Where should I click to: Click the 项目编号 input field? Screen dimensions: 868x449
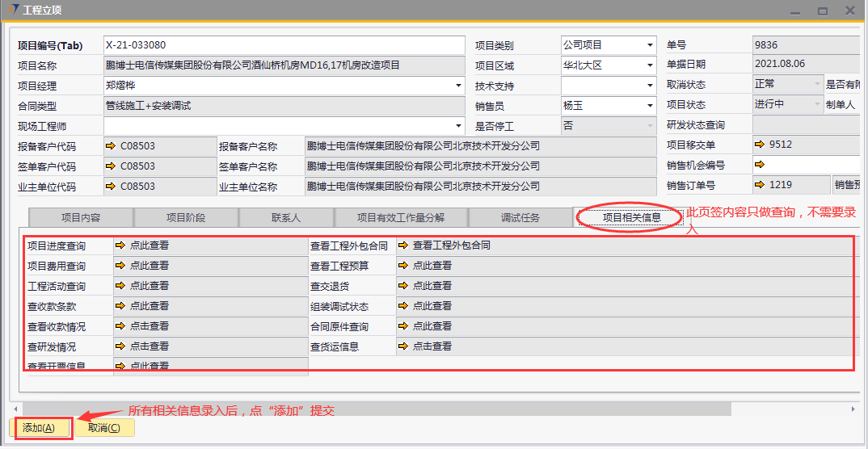tap(284, 45)
